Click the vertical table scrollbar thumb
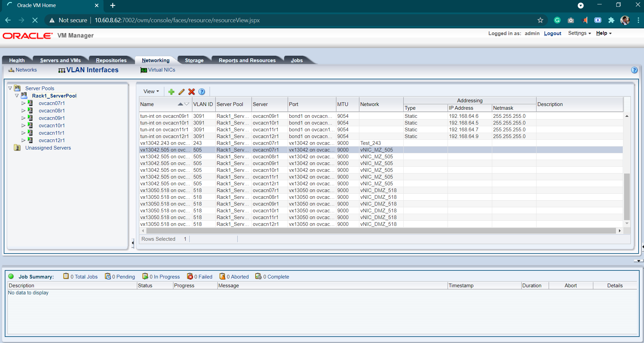This screenshot has width=644, height=343. tap(627, 196)
